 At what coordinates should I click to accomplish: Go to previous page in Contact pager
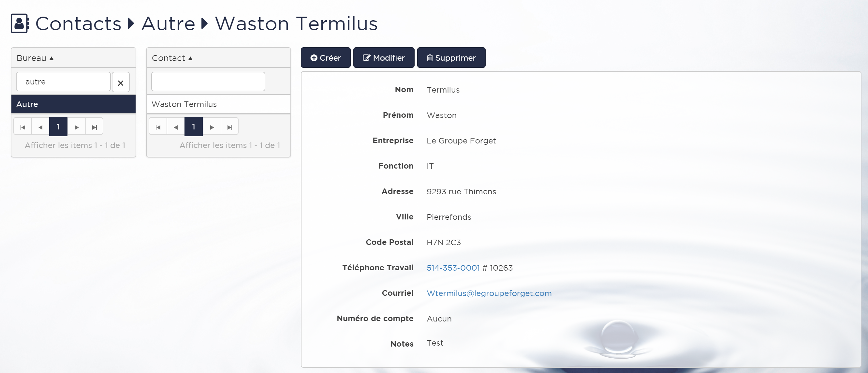point(176,127)
